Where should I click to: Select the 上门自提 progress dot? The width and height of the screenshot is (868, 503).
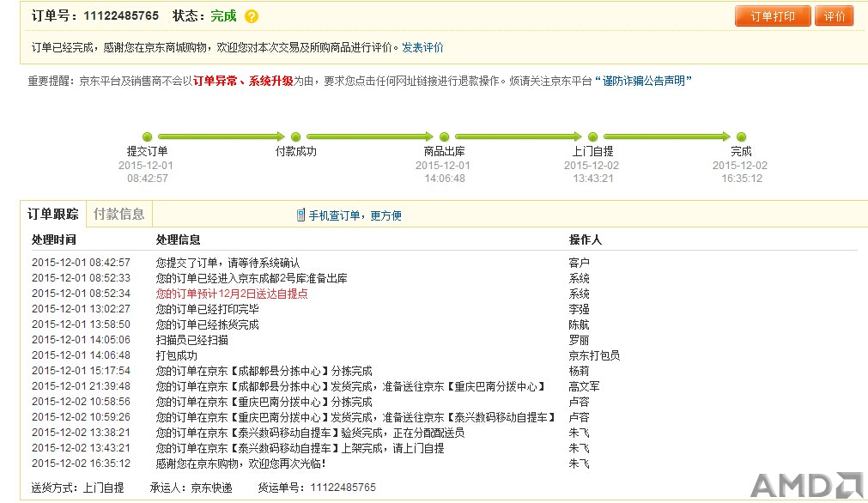point(593,136)
